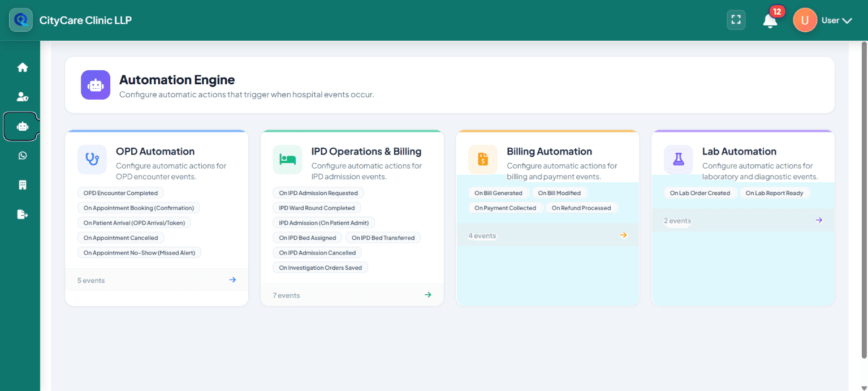Image resolution: width=868 pixels, height=391 pixels.
Task: Open the Home sidebar icon
Action: [x=23, y=67]
